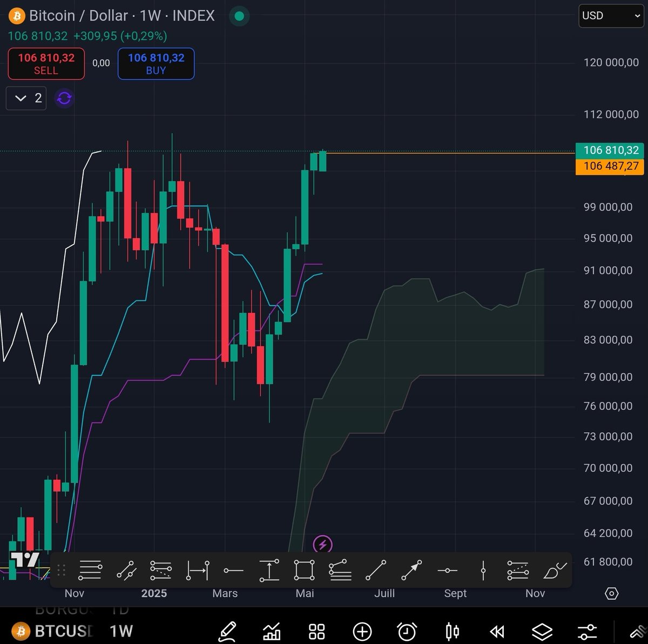Open the indicators chart icon
648x644 pixels.
coord(272,631)
